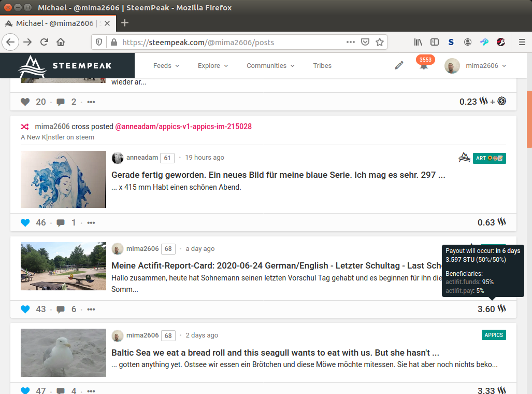Toggle the upvote heart on Actifit report post
532x394 pixels.
point(25,309)
